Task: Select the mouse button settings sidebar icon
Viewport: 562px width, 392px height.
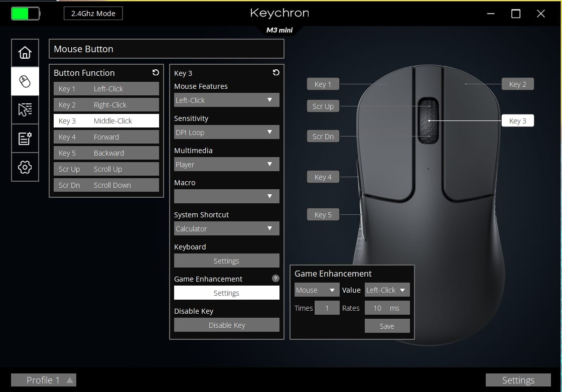Action: [25, 81]
